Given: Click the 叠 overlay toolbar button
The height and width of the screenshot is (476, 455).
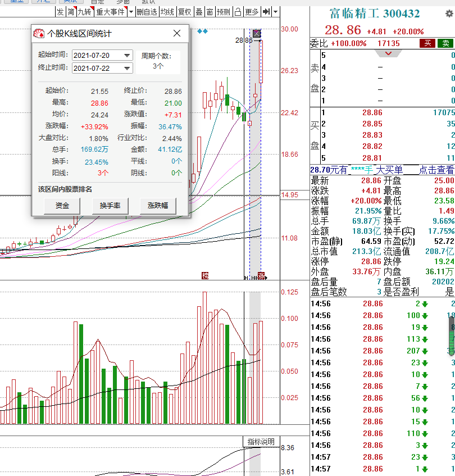Looking at the screenshot, I should coord(199,12).
